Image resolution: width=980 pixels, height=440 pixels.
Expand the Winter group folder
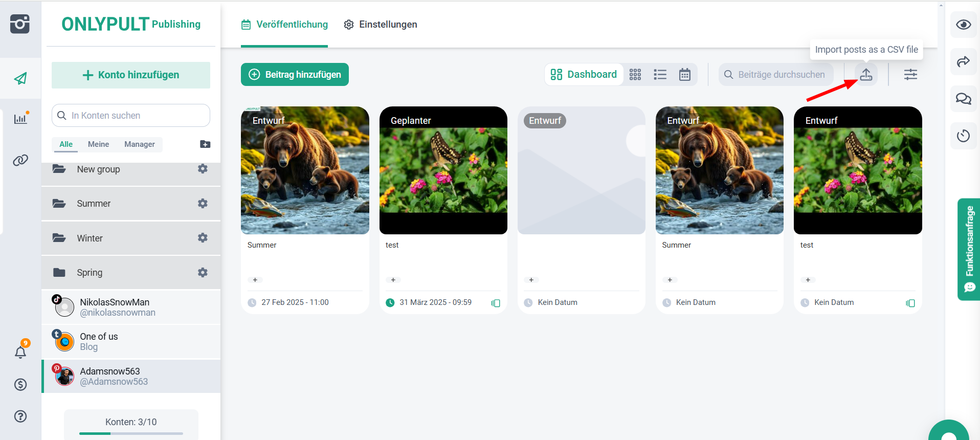pyautogui.click(x=90, y=238)
